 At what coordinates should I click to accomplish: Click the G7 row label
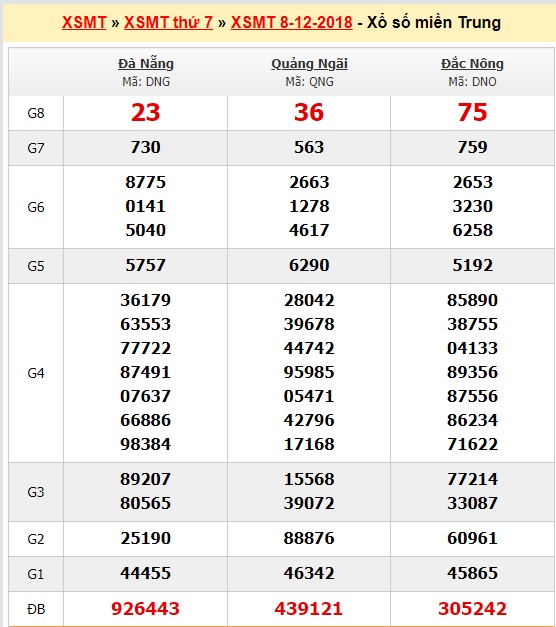(x=36, y=148)
